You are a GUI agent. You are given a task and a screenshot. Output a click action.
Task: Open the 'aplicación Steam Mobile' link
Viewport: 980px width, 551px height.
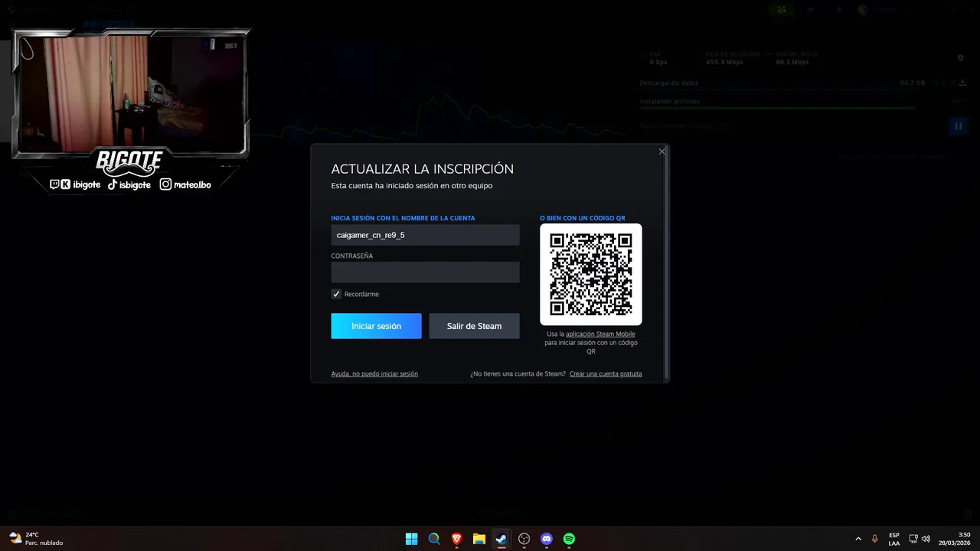[600, 334]
